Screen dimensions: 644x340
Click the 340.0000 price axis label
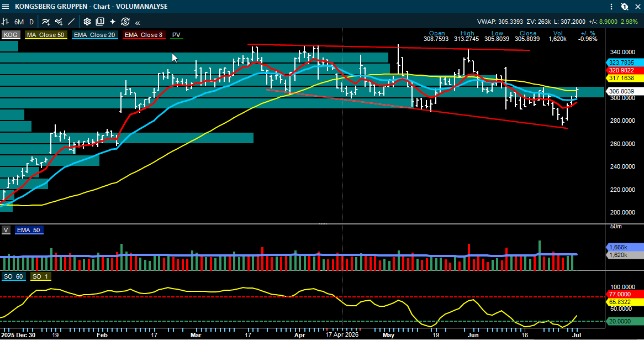pyautogui.click(x=622, y=52)
